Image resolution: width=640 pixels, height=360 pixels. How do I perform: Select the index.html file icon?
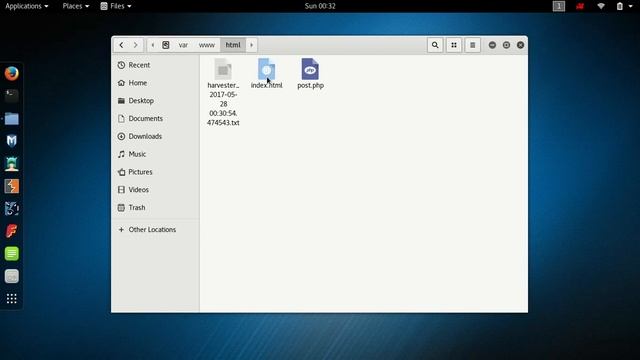(267, 69)
